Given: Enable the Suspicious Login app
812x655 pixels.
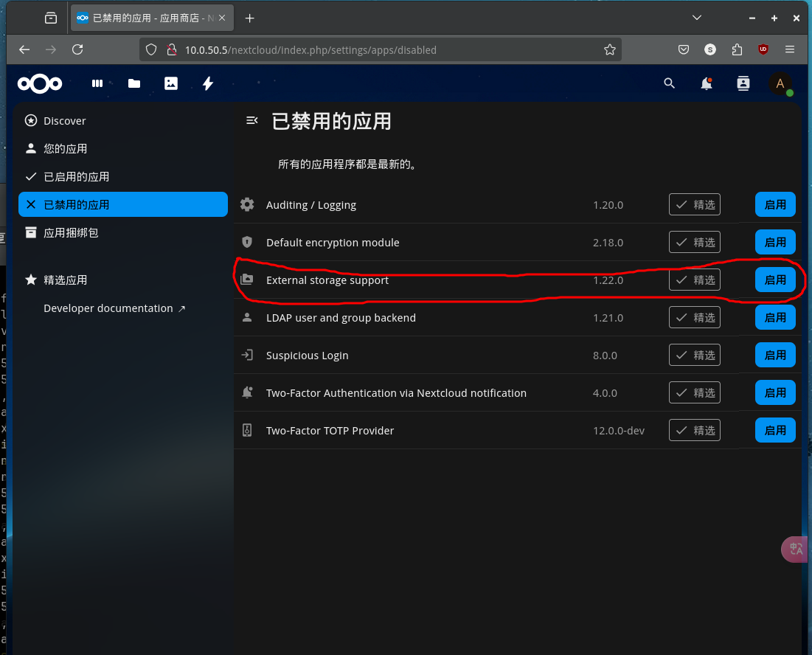Looking at the screenshot, I should tap(775, 356).
